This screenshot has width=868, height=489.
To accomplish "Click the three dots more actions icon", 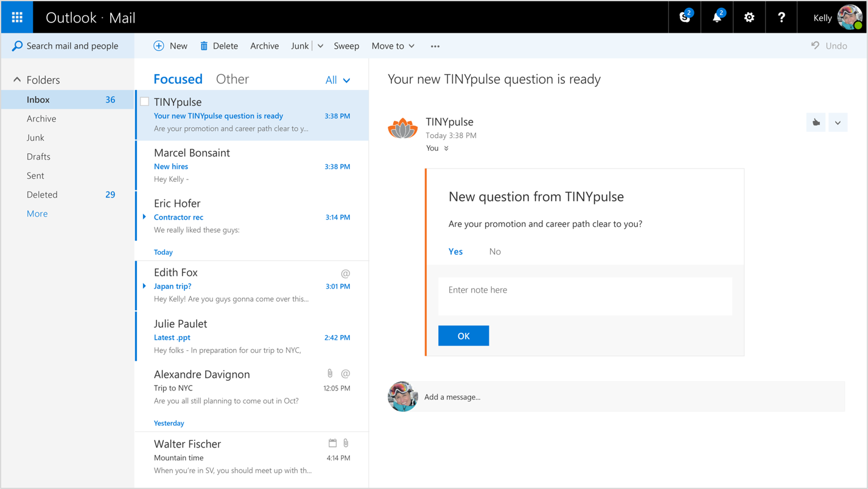I will tap(435, 46).
